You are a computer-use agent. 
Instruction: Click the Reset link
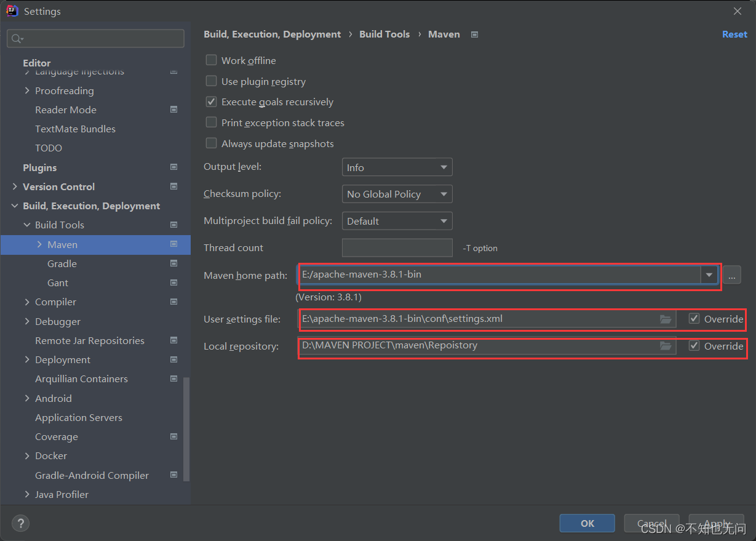pos(734,34)
